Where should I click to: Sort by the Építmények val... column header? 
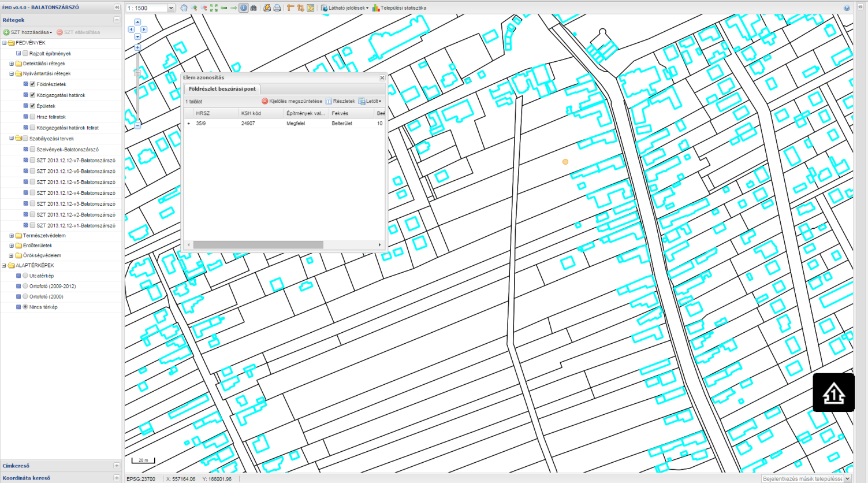[x=306, y=113]
